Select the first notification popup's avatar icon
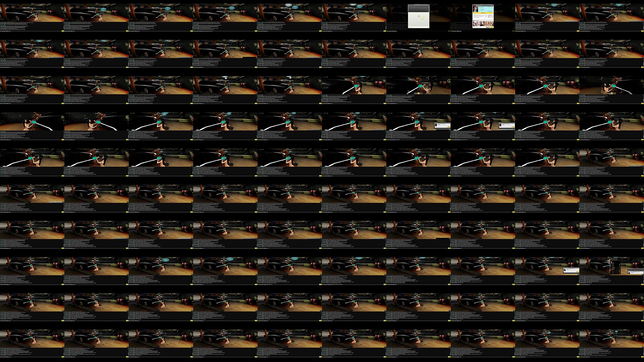This screenshot has width=644, height=362. pos(436,125)
